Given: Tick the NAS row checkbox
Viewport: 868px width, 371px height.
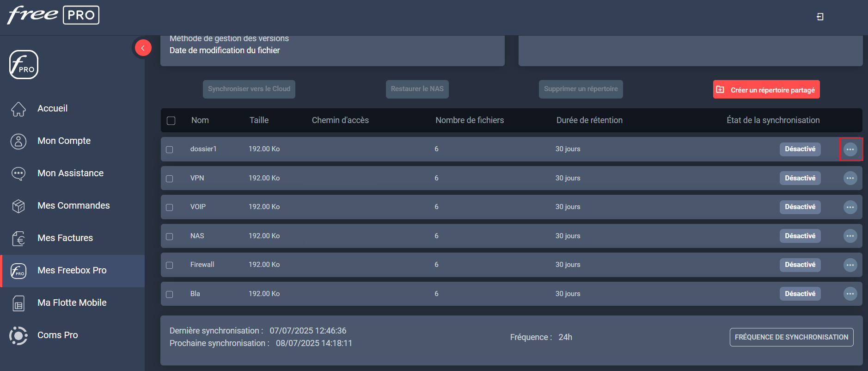Looking at the screenshot, I should point(170,236).
